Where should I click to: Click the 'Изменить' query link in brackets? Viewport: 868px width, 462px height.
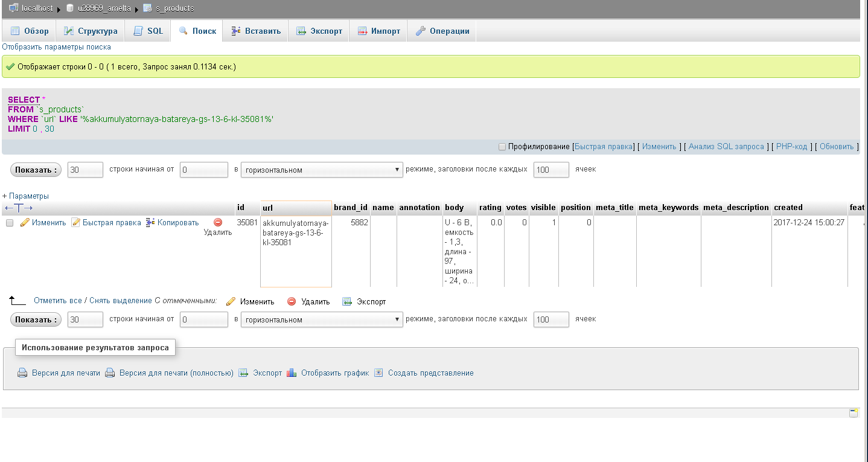tap(659, 147)
